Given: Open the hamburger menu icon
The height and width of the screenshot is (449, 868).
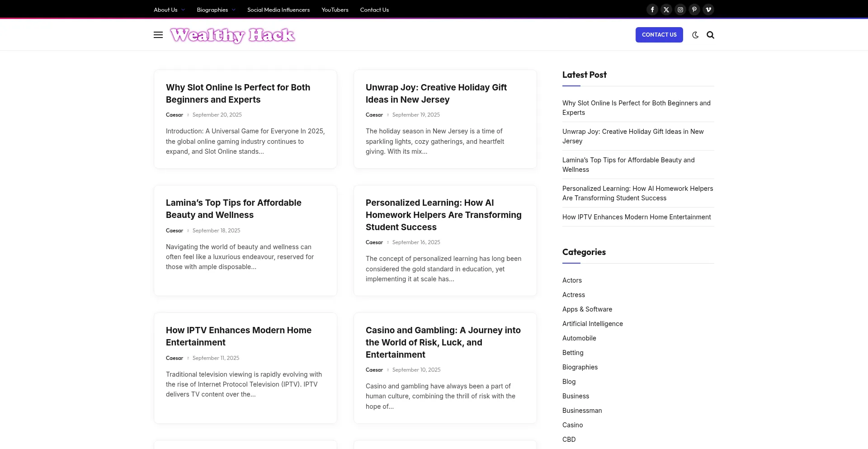Looking at the screenshot, I should coord(158,35).
